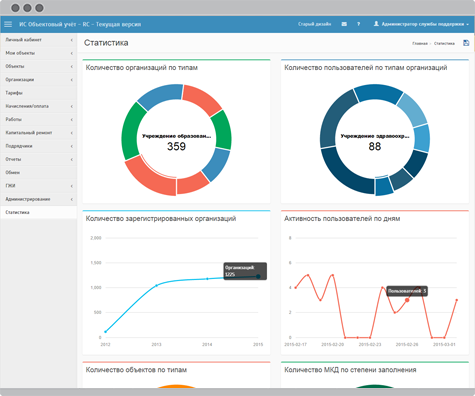Open the Обмен sidebar item
The image size is (475, 396).
point(39,173)
